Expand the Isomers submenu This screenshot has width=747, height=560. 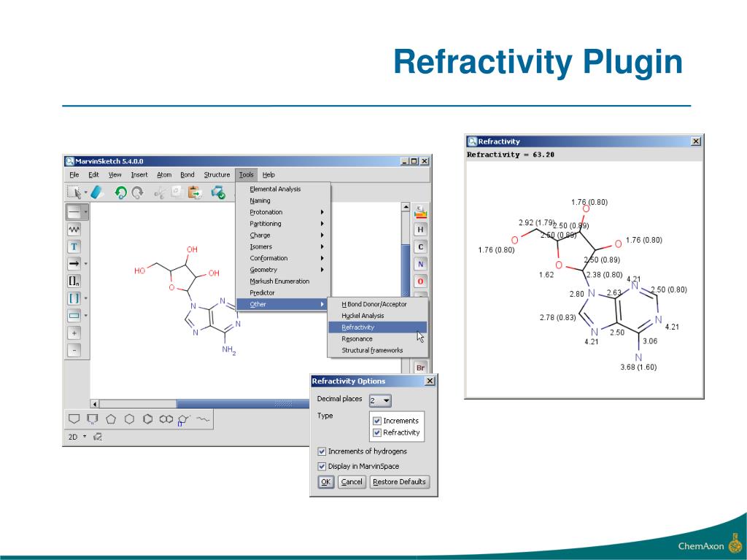(283, 246)
